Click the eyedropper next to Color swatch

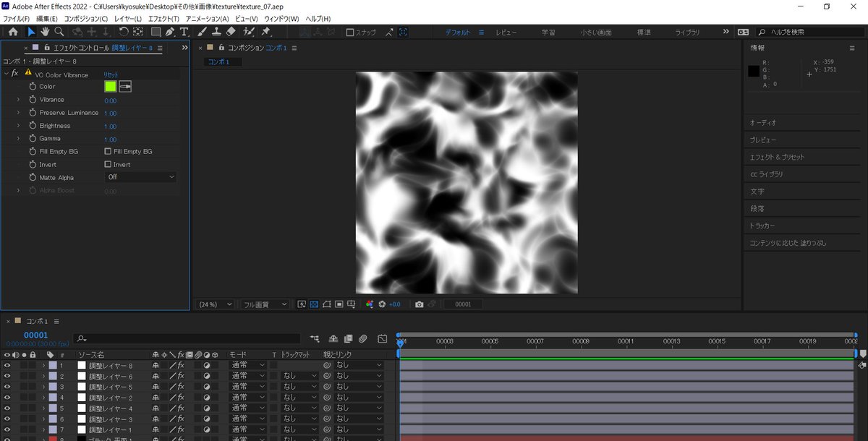click(x=125, y=86)
